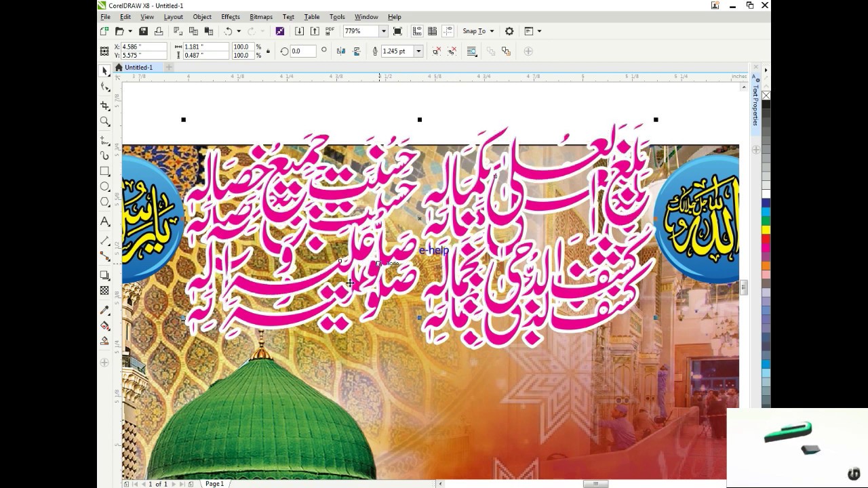This screenshot has height=488, width=868.
Task: Toggle Show Grid button
Action: pyautogui.click(x=432, y=31)
